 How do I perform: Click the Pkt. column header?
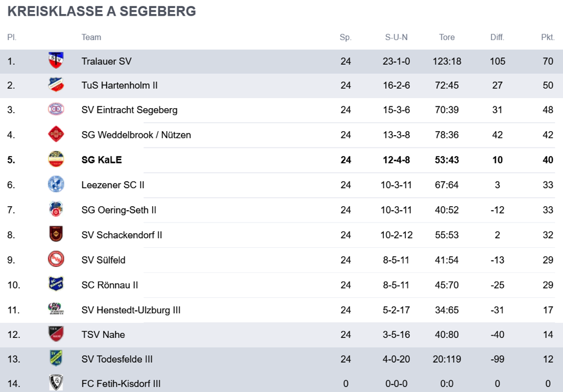(x=547, y=37)
